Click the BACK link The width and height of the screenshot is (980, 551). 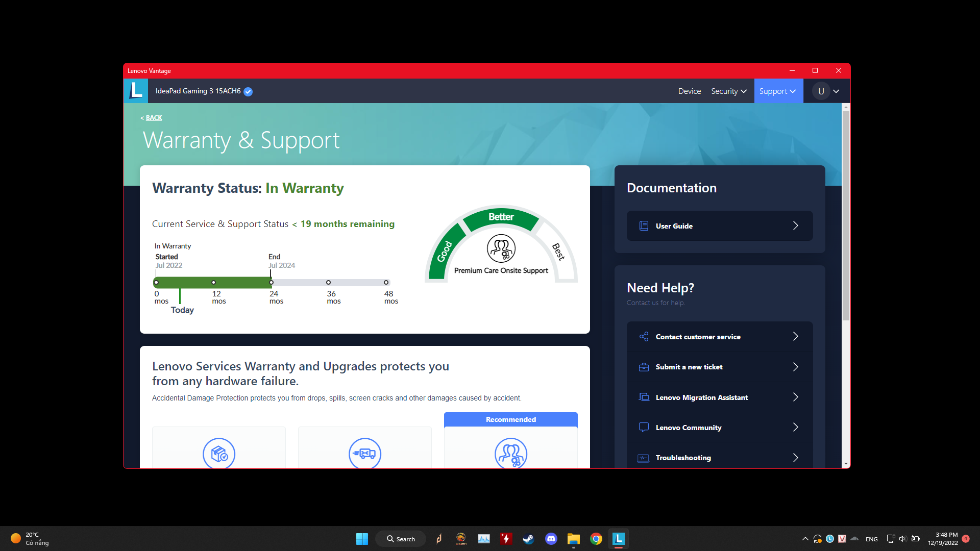(153, 118)
